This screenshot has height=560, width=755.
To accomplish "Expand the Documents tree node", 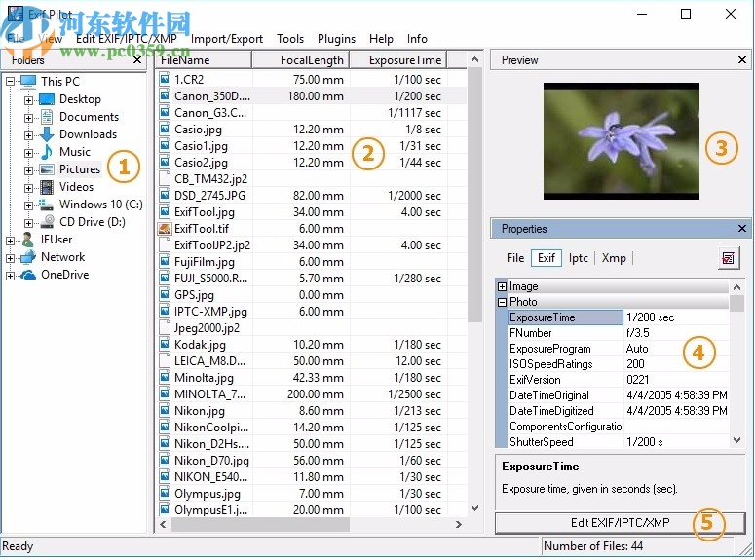I will click(29, 118).
